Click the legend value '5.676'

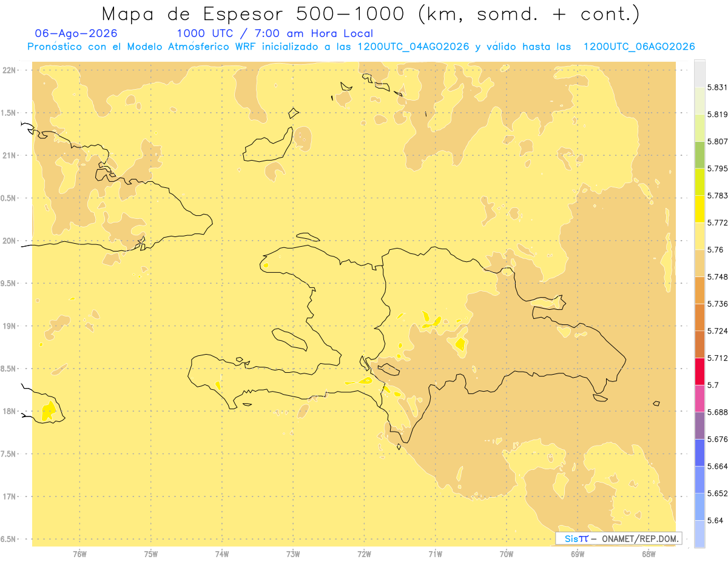tap(717, 439)
